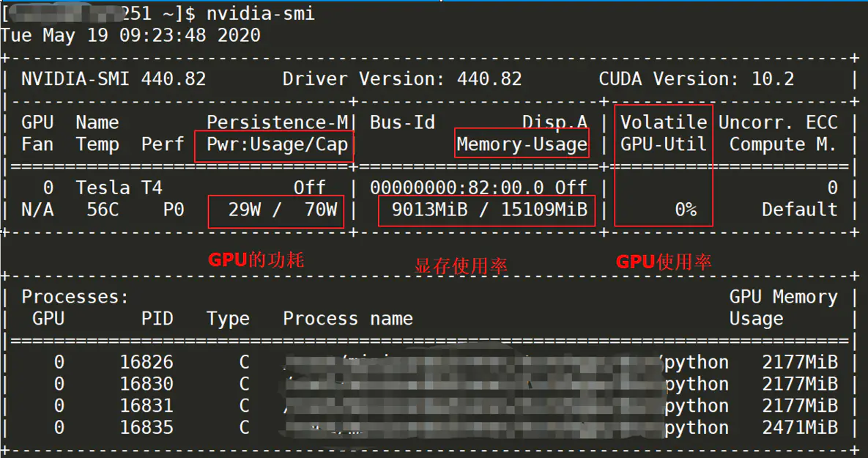Click the Processes: section heading
Viewport: 868px width, 458px height.
(75, 297)
